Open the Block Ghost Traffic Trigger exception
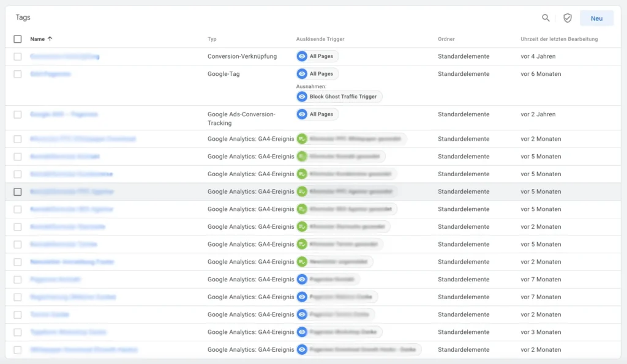The height and width of the screenshot is (364, 627). click(339, 97)
